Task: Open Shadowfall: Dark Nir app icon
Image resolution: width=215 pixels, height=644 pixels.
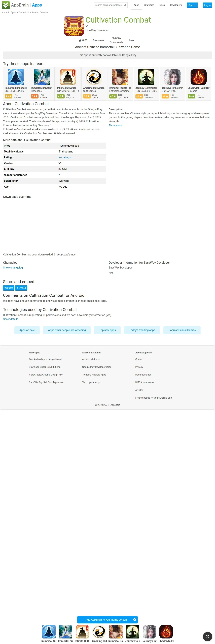Action: point(198,77)
